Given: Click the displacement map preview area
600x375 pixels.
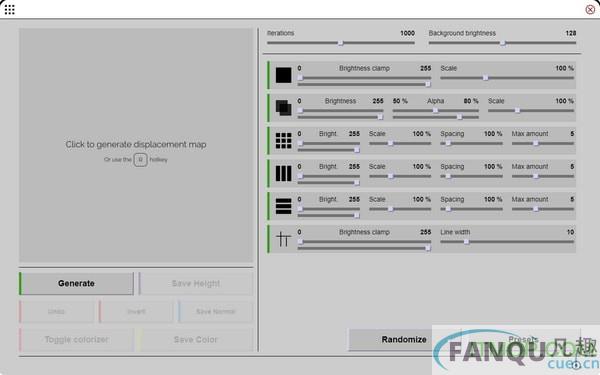Looking at the screenshot, I should tap(136, 145).
